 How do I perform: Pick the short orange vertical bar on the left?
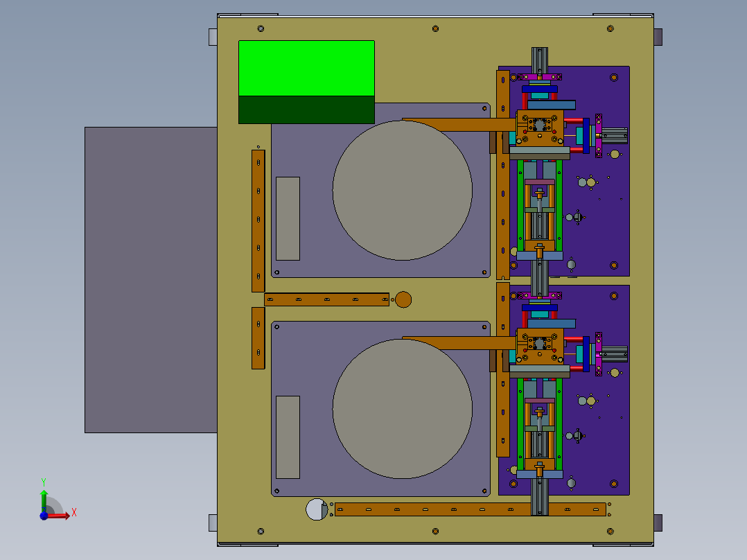[258, 338]
